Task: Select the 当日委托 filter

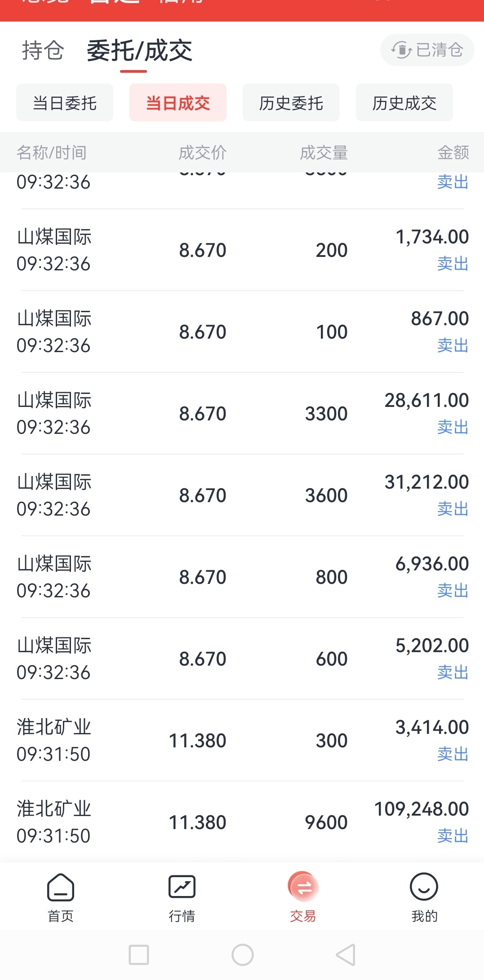Action: 65,103
